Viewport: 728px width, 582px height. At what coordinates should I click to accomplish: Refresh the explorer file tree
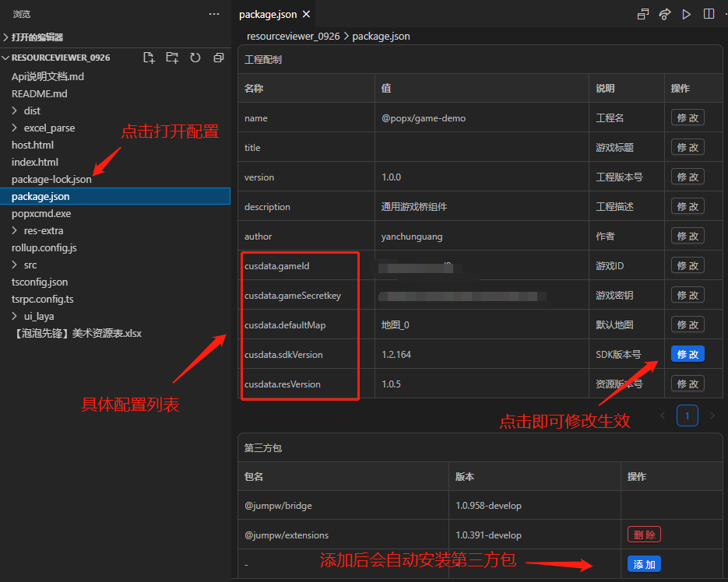(195, 58)
